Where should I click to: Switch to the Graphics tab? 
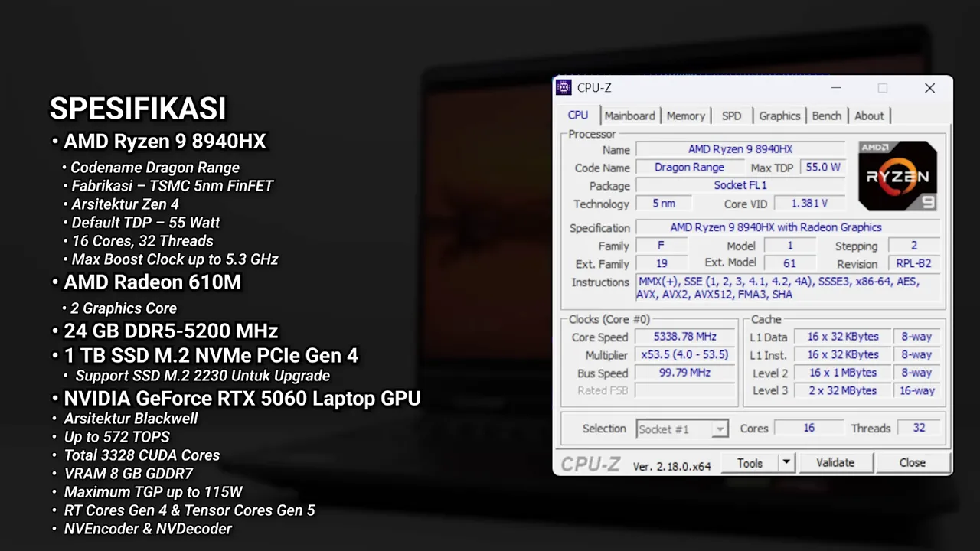coord(779,116)
